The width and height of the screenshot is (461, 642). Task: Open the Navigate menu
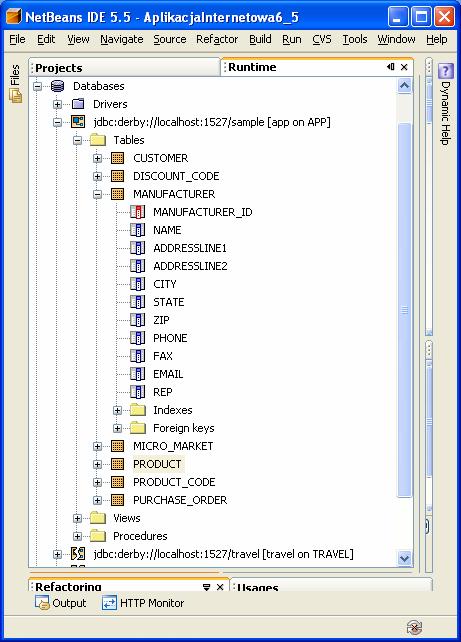coord(122,39)
